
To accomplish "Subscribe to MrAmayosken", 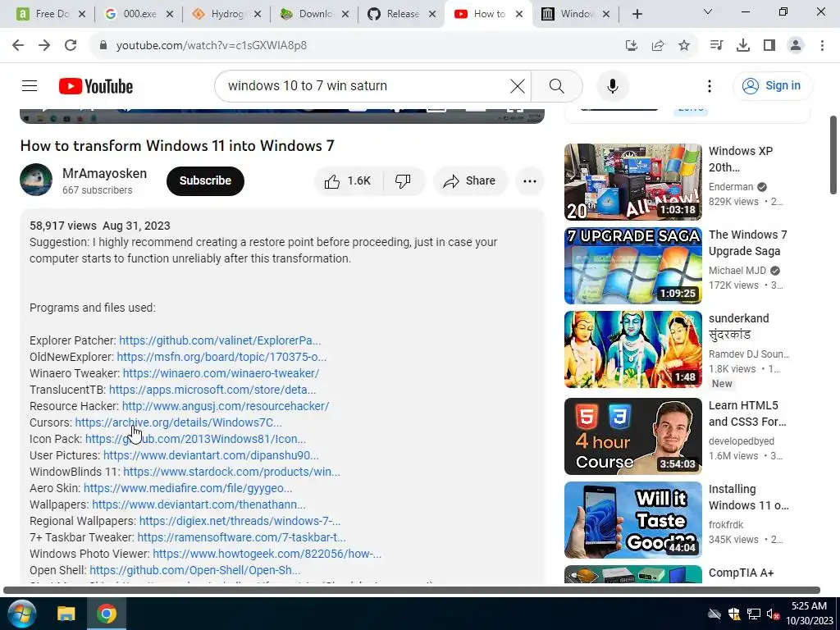I will point(205,181).
